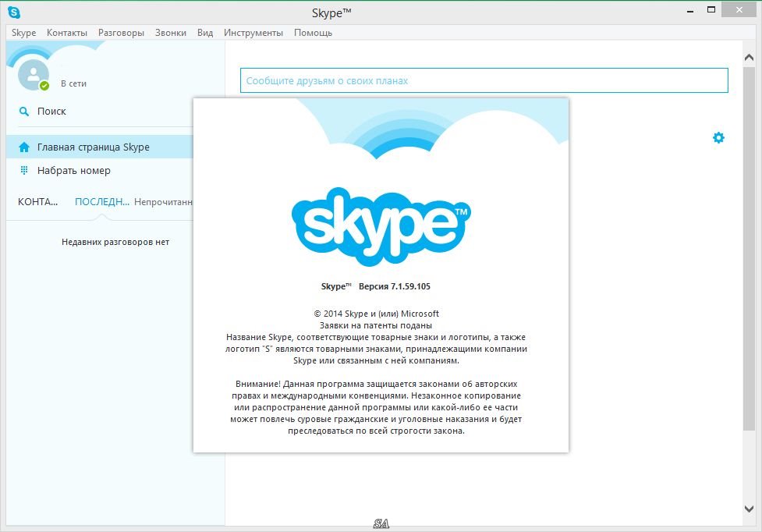This screenshot has height=532, width=762.
Task: Switch to the КОНТА... tab
Action: pos(38,202)
